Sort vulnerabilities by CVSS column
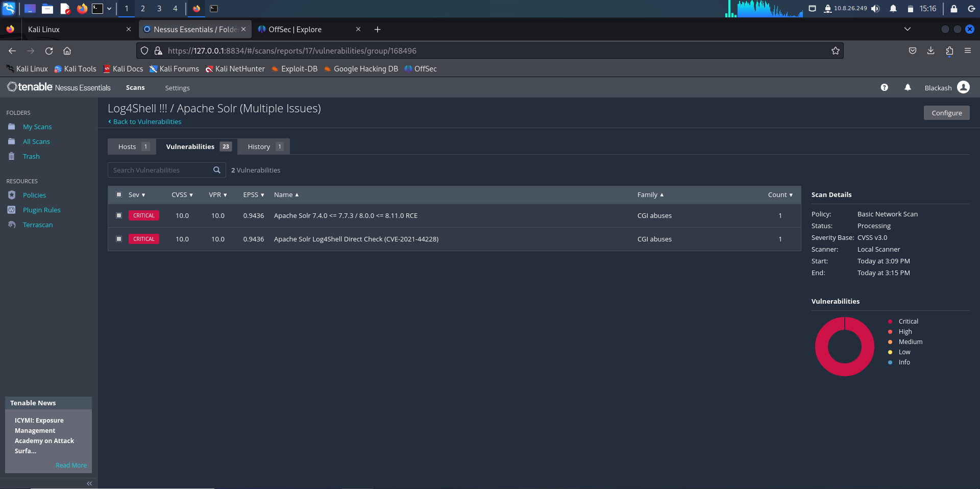Image resolution: width=980 pixels, height=489 pixels. 182,194
